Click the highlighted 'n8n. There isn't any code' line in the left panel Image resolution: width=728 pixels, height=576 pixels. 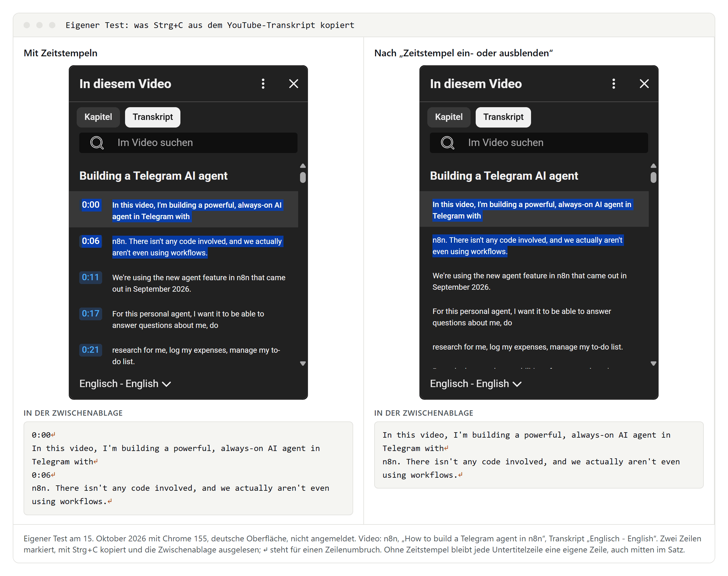[x=197, y=247]
